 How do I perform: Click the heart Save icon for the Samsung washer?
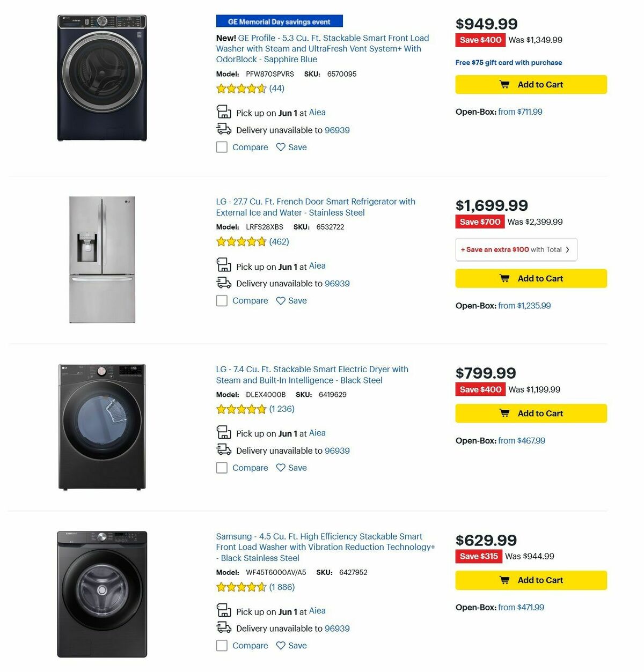tap(281, 645)
